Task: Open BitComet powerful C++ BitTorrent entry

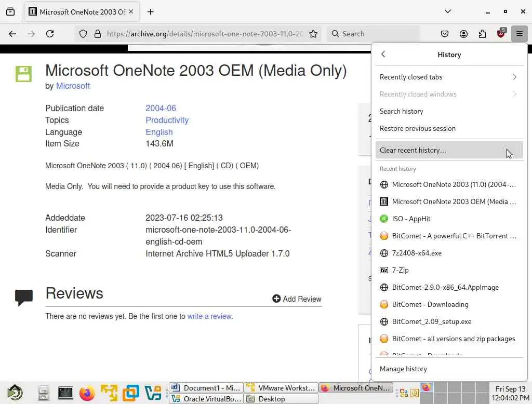Action: [449, 236]
